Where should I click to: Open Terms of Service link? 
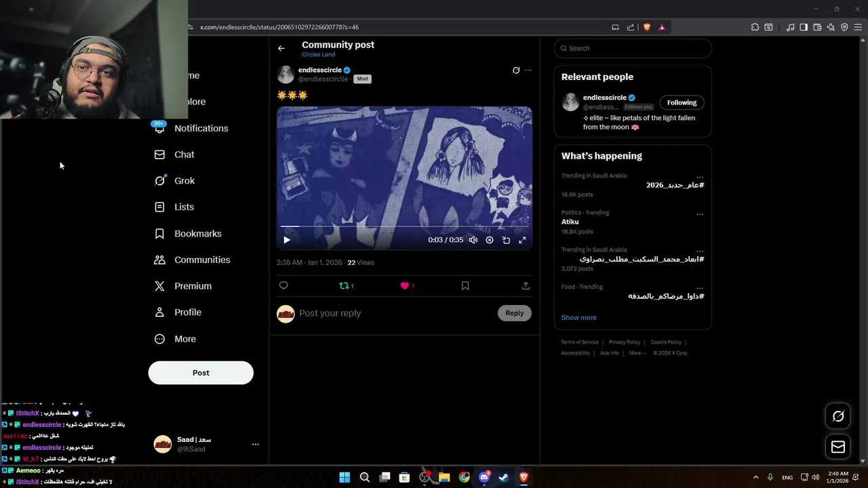click(x=580, y=342)
